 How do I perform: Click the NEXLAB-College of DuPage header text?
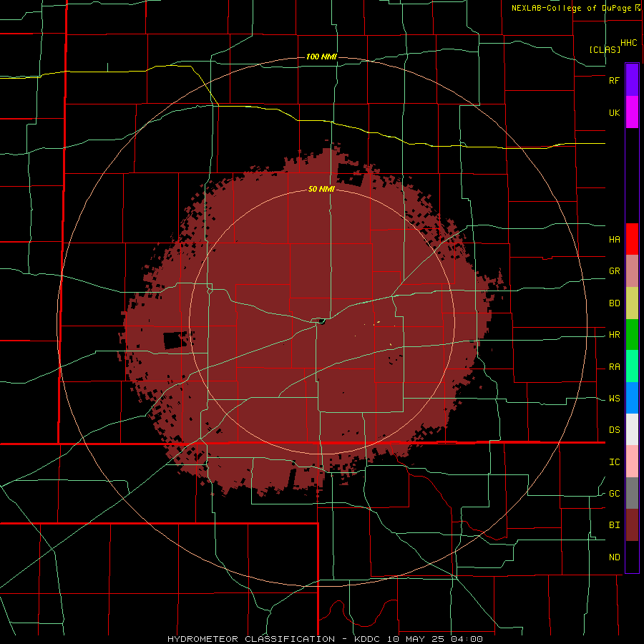pos(571,8)
